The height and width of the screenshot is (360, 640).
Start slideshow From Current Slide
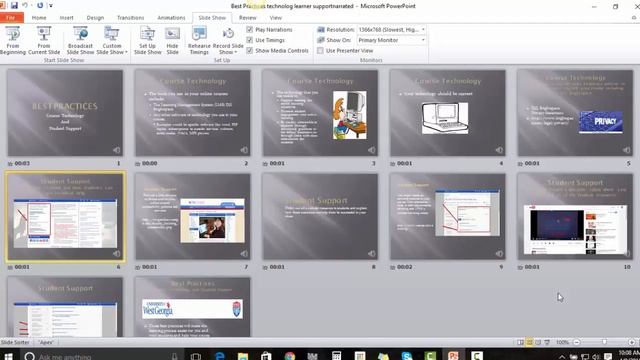(44, 40)
